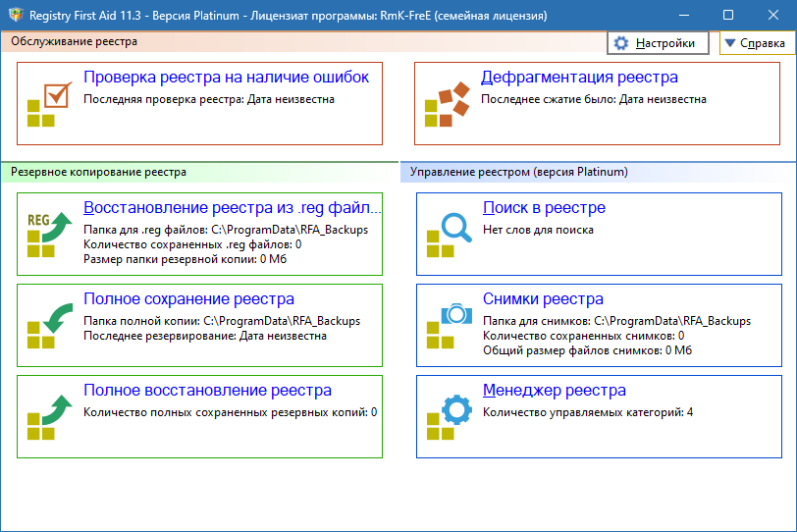Open Дефрагментация реестра link
Viewport: 797px width, 532px height.
point(579,78)
